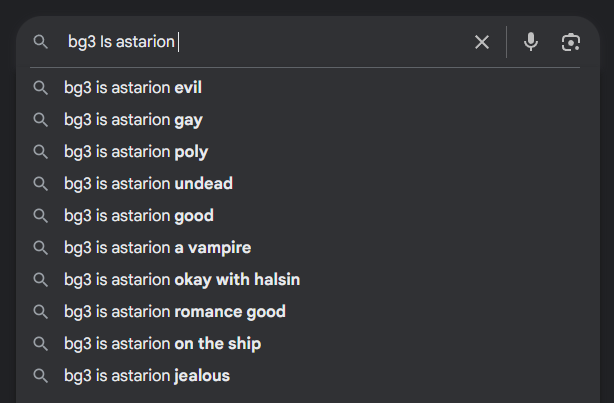Image resolution: width=614 pixels, height=403 pixels.
Task: Clear the search box with X icon
Action: 482,42
